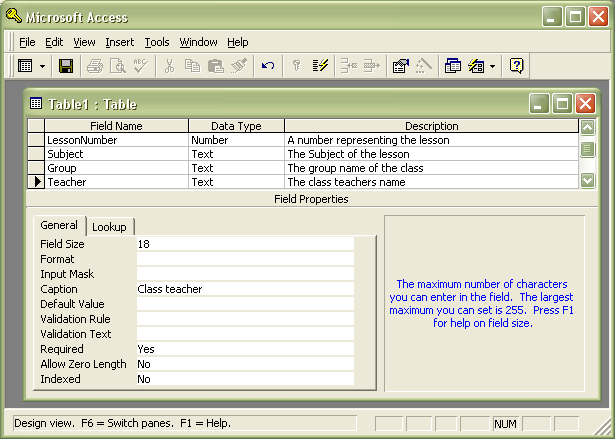Click the description 'The group name of the class'
Screen dimensions: 615x439
point(431,168)
